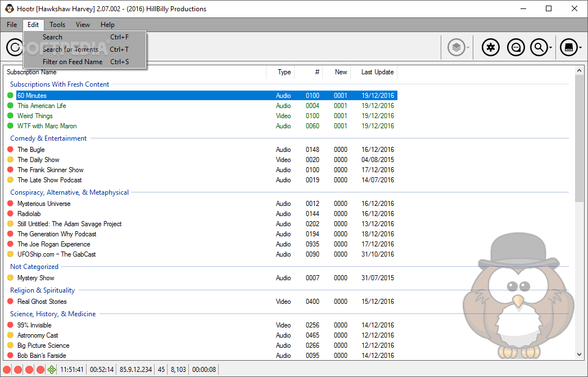Click the disk drive storage toolbar icon
The width and height of the screenshot is (588, 377).
(x=568, y=47)
